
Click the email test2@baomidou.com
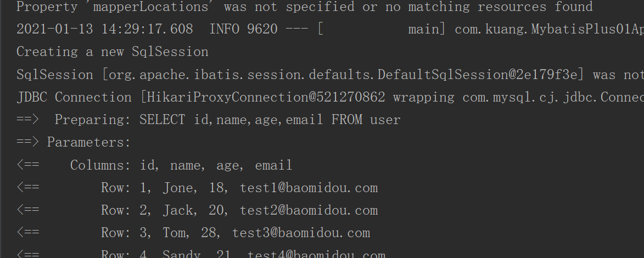(x=309, y=210)
